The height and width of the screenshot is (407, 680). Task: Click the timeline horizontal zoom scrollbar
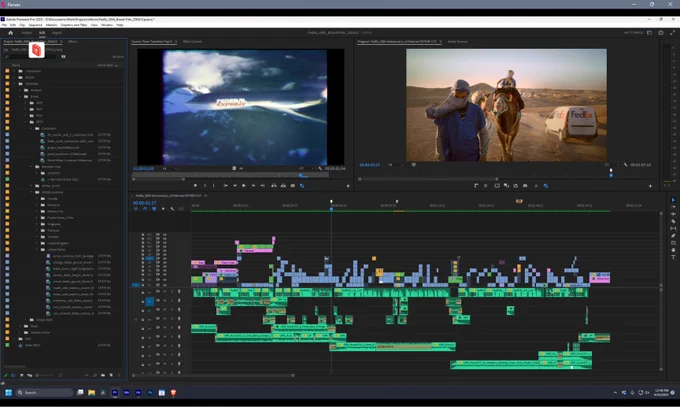213,375
